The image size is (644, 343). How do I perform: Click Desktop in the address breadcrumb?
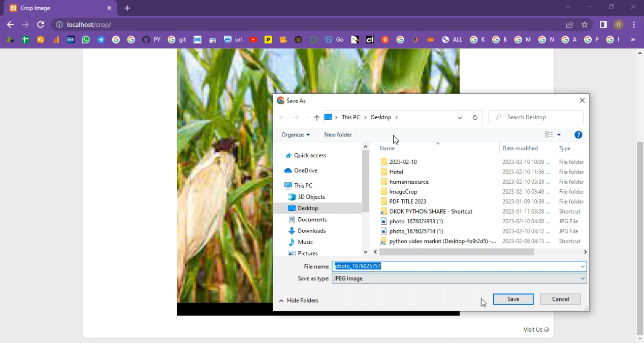[x=381, y=117]
